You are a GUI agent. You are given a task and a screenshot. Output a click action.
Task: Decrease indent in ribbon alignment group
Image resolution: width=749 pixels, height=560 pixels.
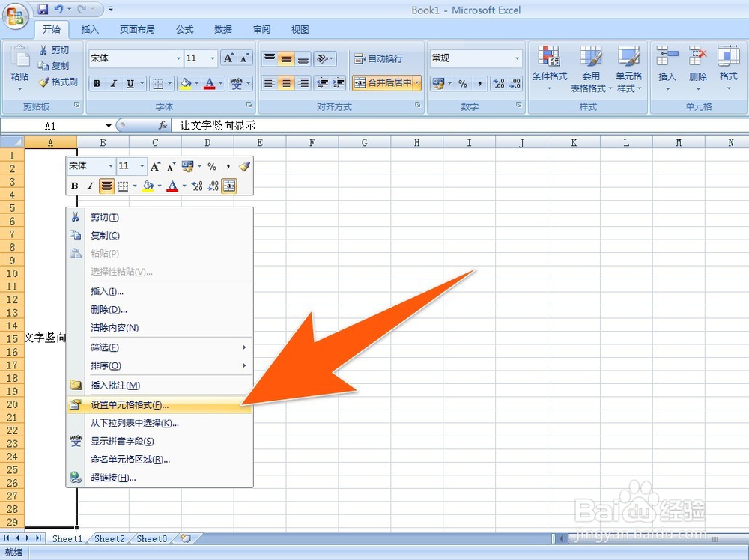[x=322, y=83]
